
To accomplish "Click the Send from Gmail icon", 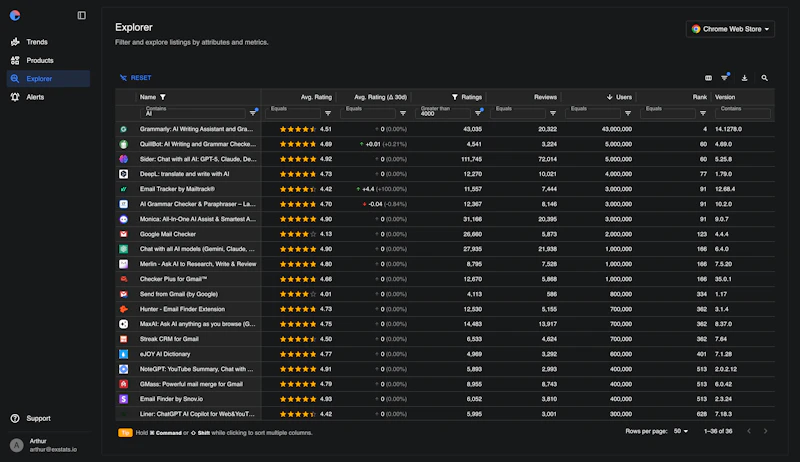I will pos(123,294).
